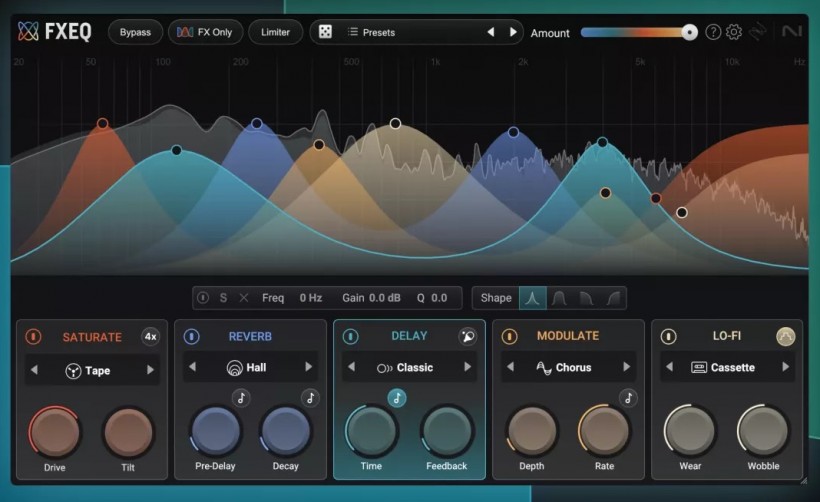Solo the selected band with S
The image size is (820, 502).
click(x=223, y=298)
